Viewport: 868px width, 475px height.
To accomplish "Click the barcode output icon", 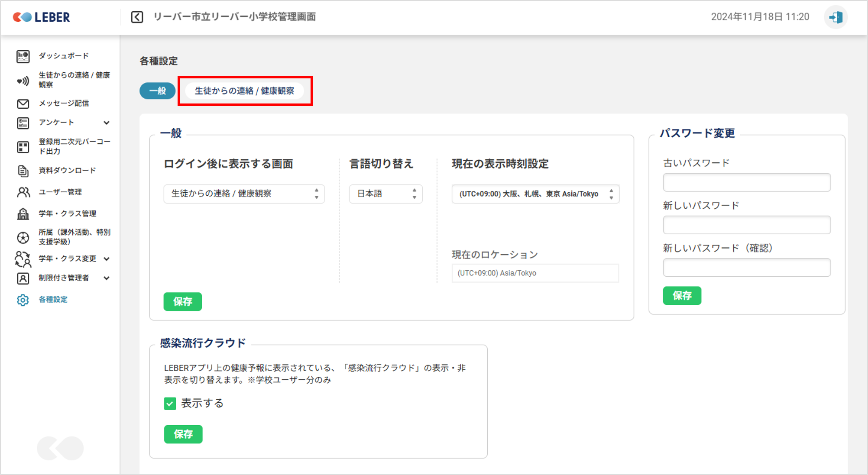I will 23,147.
